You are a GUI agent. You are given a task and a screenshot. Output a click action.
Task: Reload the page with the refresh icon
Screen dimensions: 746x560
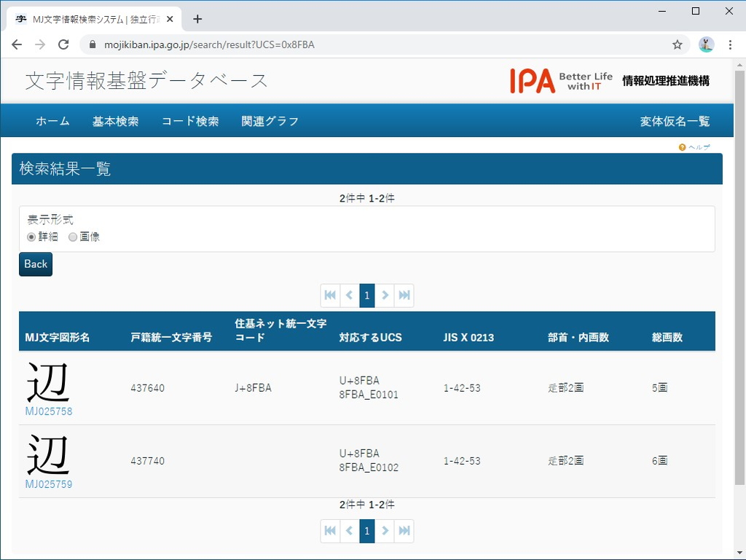pyautogui.click(x=63, y=44)
